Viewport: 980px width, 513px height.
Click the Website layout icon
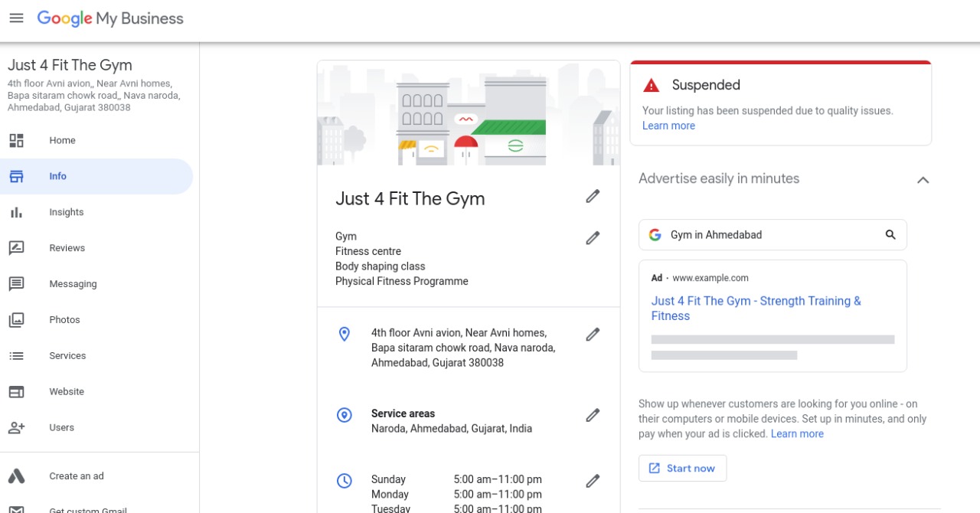pos(16,392)
